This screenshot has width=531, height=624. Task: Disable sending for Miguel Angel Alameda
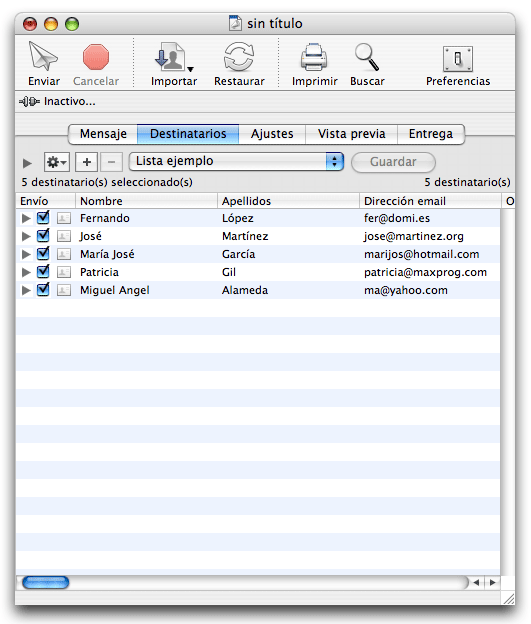43,290
